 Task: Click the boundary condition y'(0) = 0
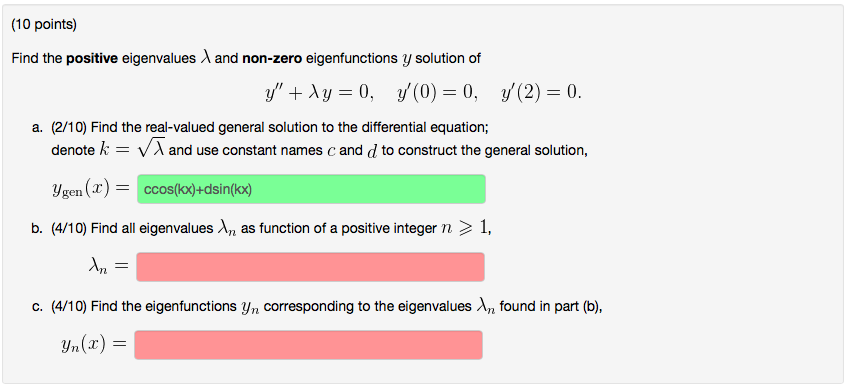437,93
